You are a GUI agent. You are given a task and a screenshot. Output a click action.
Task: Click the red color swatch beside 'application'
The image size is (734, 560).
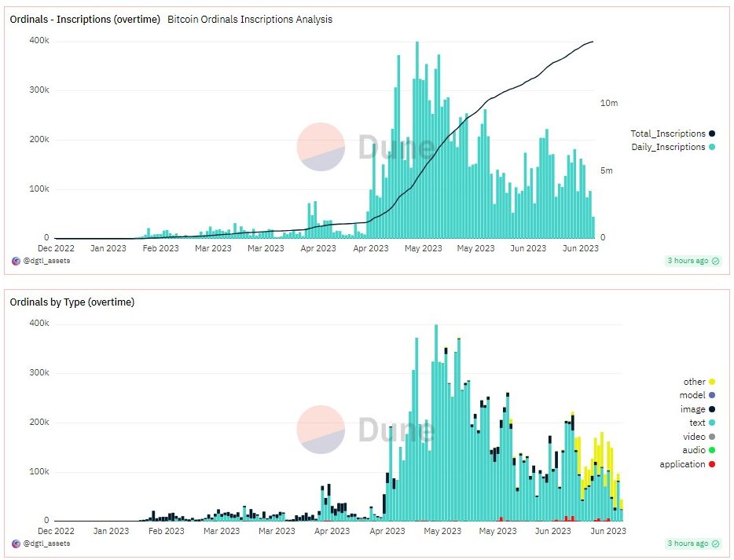711,464
